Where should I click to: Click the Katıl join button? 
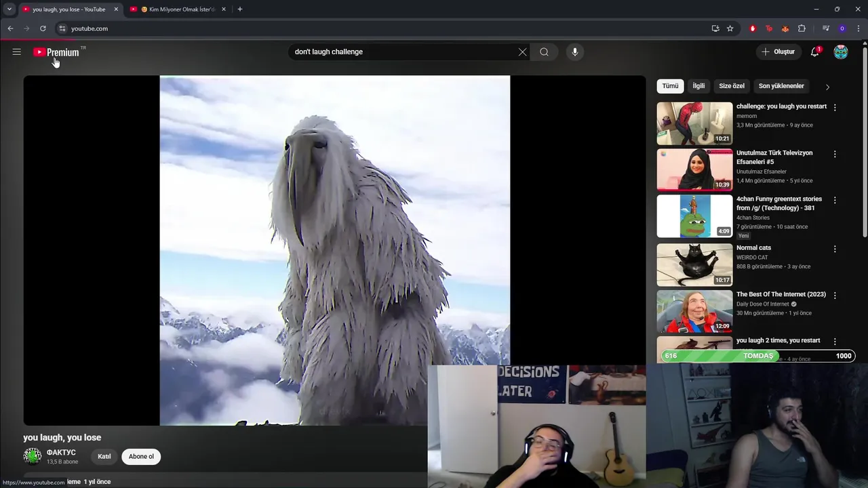[x=104, y=456]
